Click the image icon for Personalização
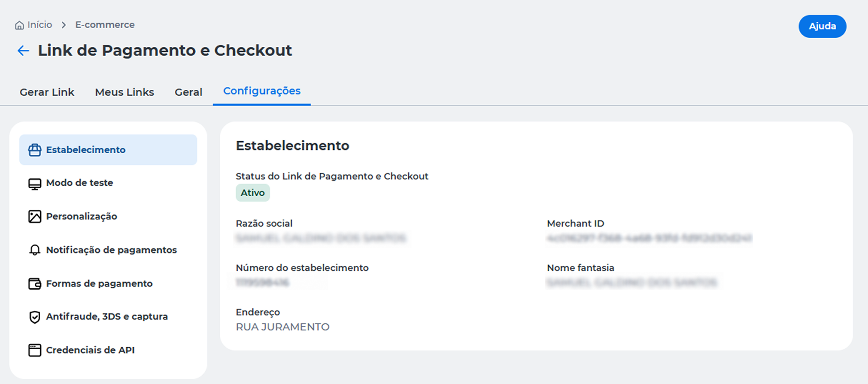 pyautogui.click(x=35, y=217)
